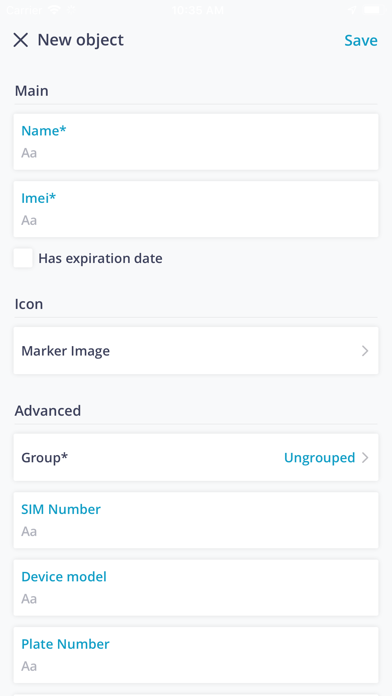392x696 pixels.
Task: Tap the Wi-Fi icon in status bar
Action: (55, 10)
